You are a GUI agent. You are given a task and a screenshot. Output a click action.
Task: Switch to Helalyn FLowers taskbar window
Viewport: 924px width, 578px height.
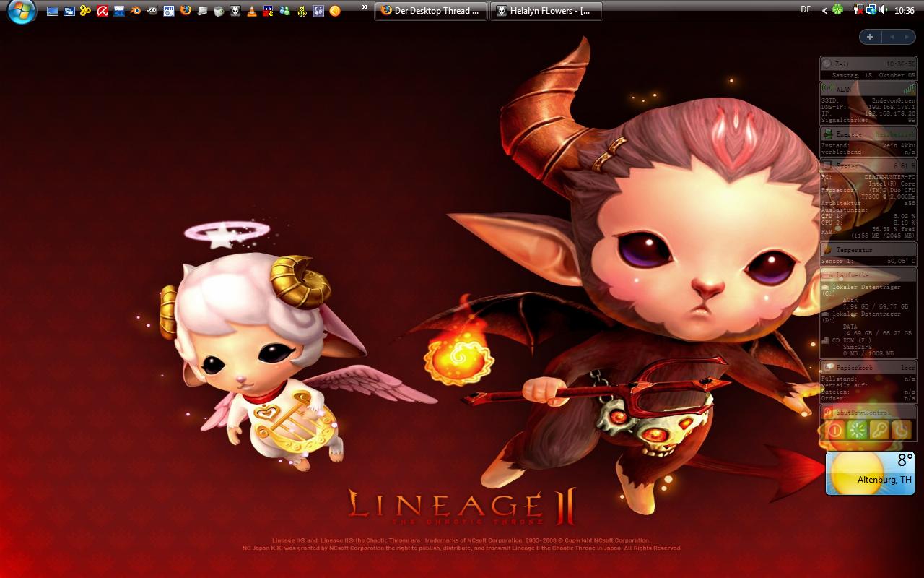click(546, 11)
